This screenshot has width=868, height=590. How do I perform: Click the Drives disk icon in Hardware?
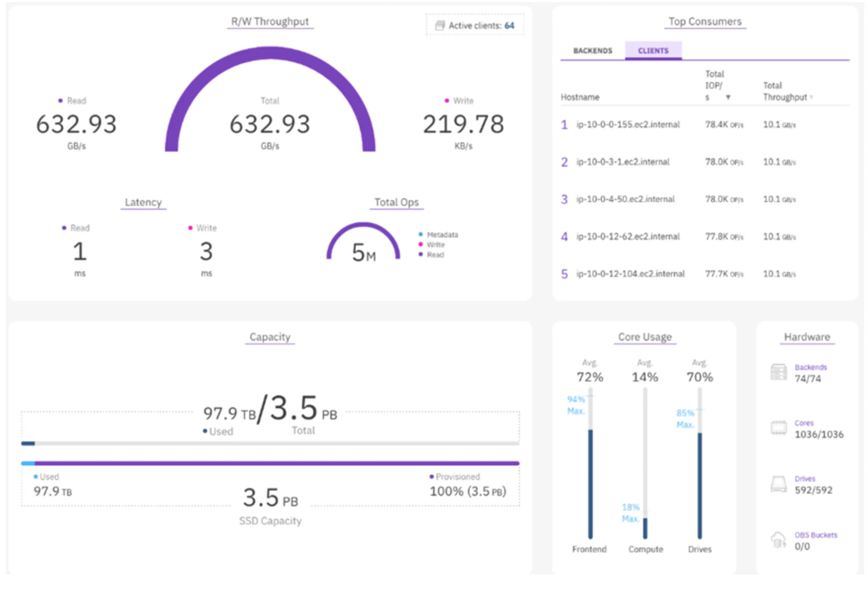(x=779, y=484)
